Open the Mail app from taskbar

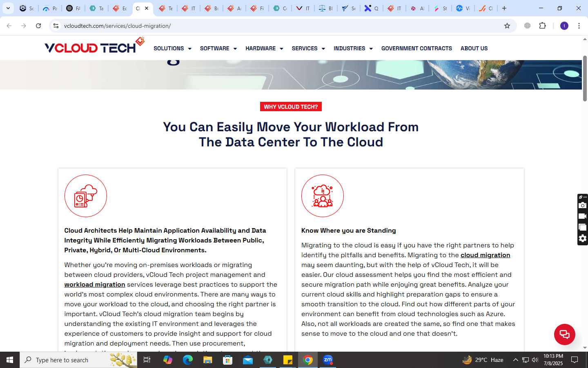(x=248, y=360)
